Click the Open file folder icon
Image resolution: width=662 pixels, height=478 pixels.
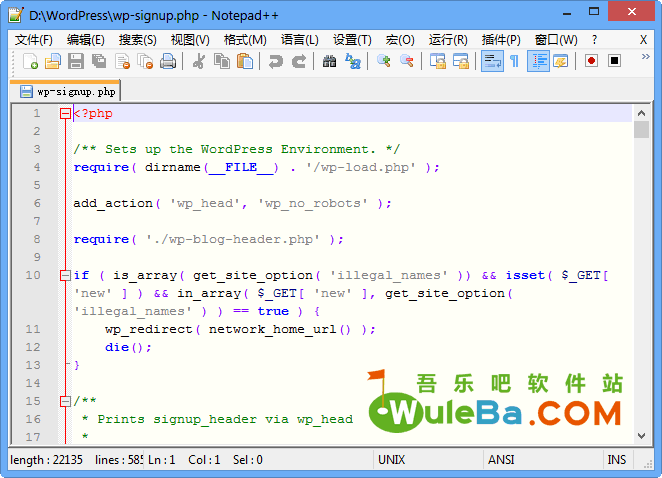tap(53, 61)
